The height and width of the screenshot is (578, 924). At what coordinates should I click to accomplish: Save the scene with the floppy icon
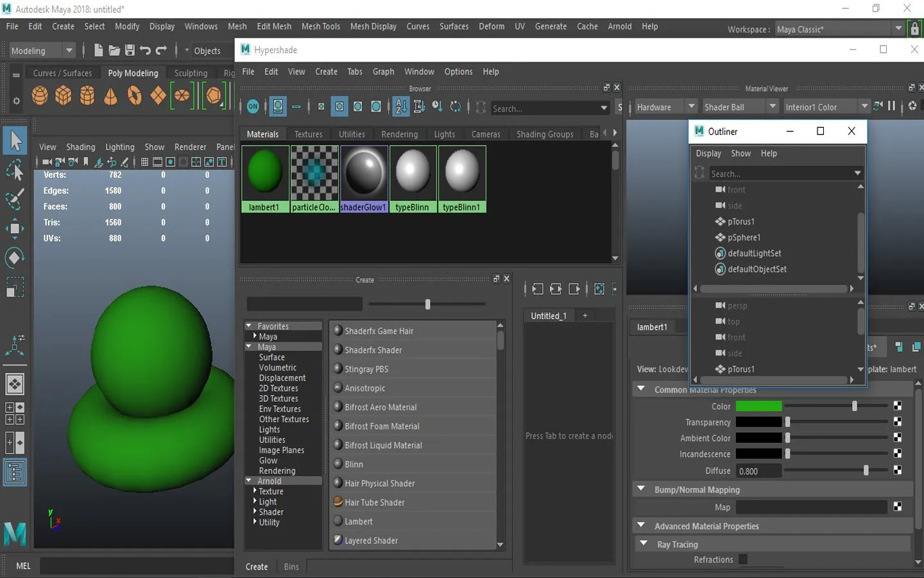pos(130,50)
